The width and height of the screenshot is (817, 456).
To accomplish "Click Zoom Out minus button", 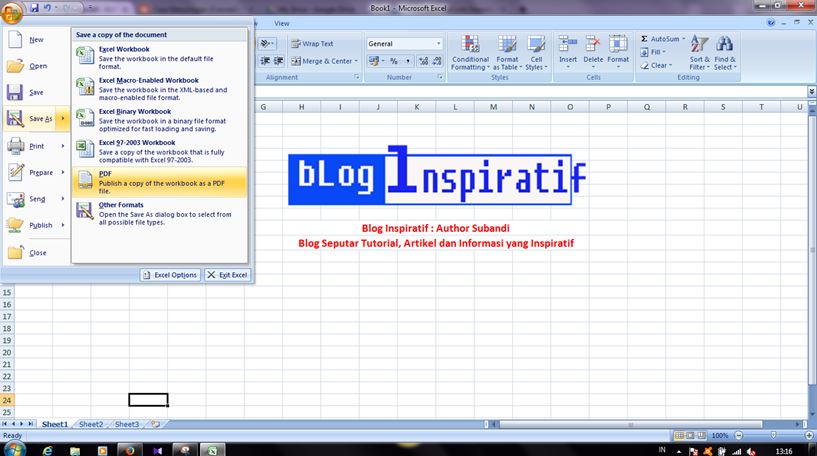I will pos(738,435).
